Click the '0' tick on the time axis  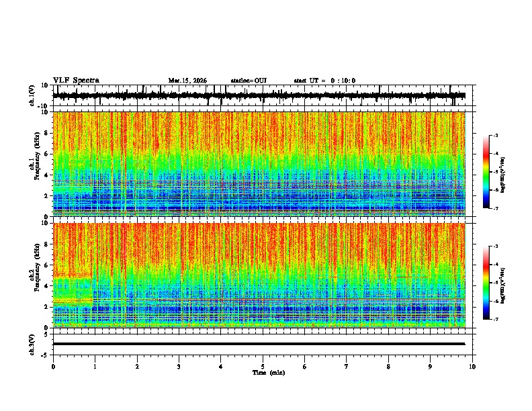pos(53,367)
